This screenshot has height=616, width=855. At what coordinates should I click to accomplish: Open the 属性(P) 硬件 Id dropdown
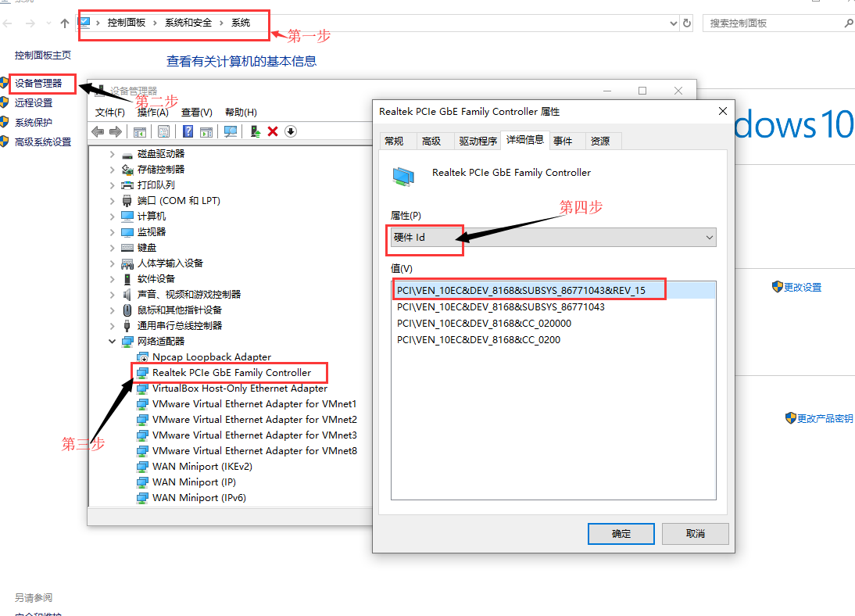coord(553,238)
